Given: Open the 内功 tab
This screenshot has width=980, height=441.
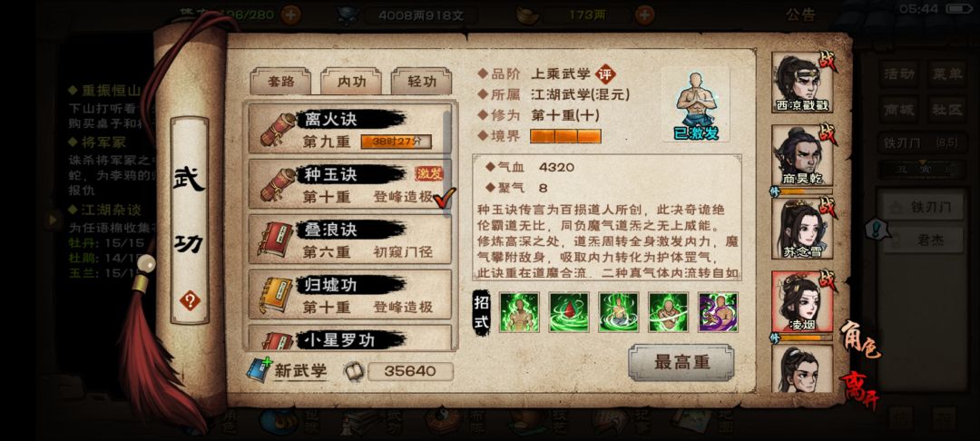Looking at the screenshot, I should click(351, 81).
